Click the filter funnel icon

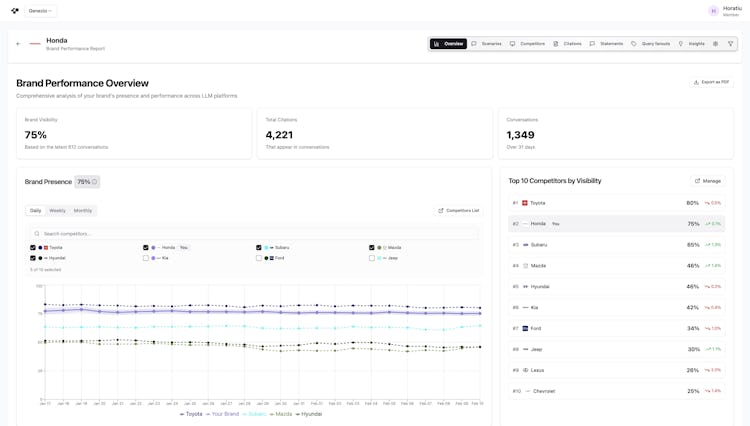[x=730, y=44]
